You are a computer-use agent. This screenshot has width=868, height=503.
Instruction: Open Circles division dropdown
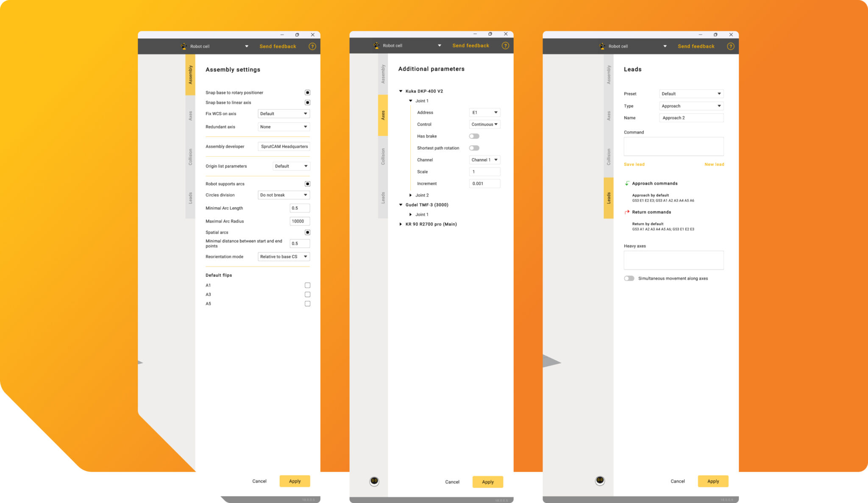point(284,195)
